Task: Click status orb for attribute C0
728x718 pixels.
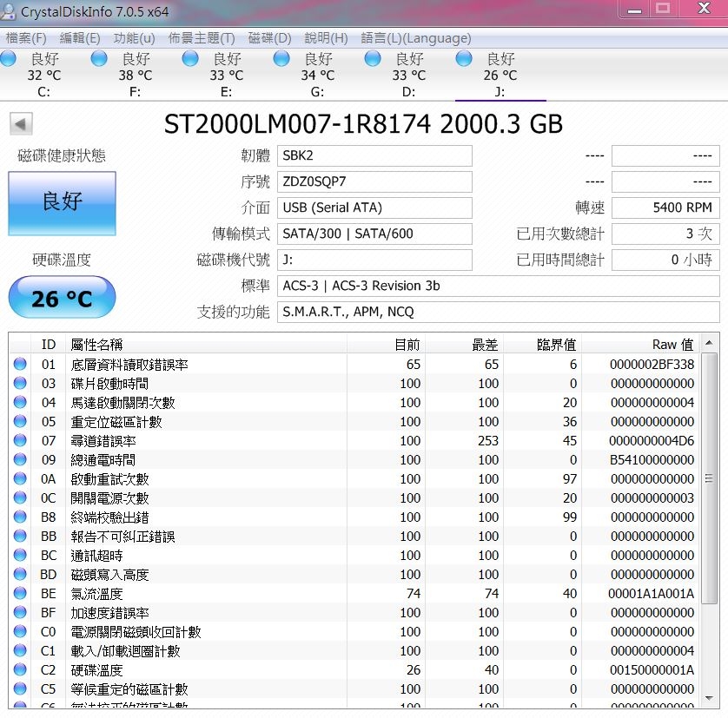Action: (20, 631)
